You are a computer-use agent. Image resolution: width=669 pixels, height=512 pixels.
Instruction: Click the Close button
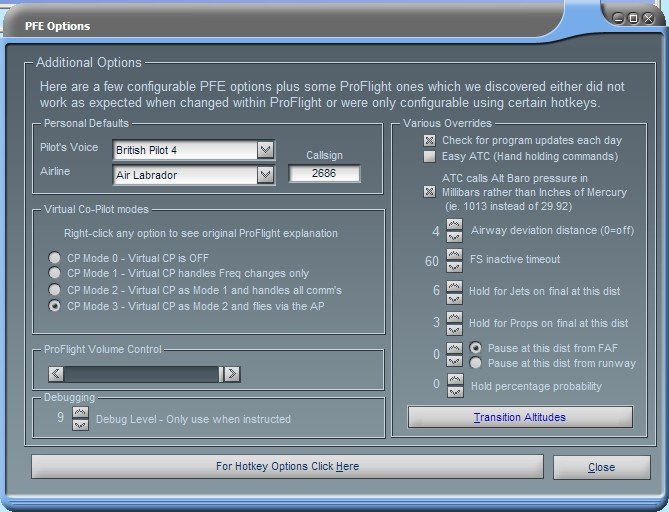click(x=602, y=467)
